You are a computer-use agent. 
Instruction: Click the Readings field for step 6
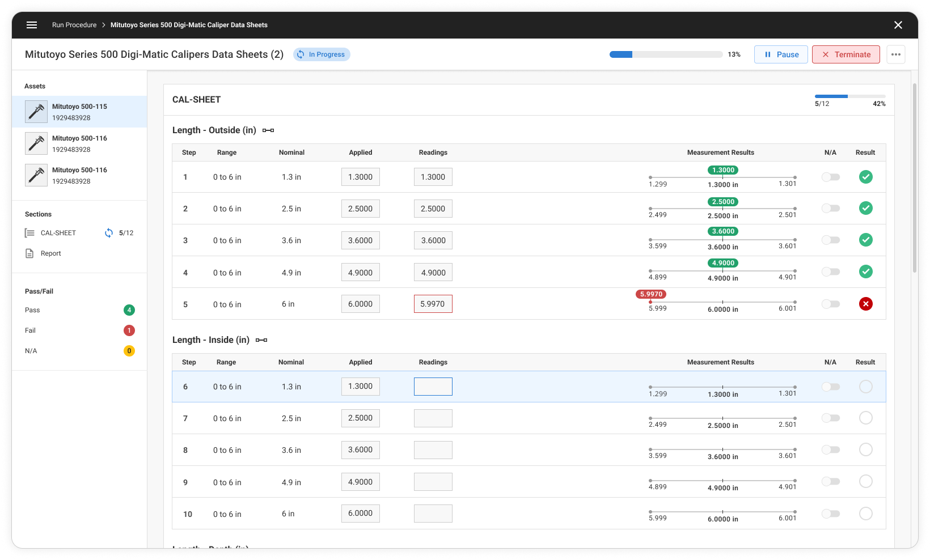pos(433,387)
